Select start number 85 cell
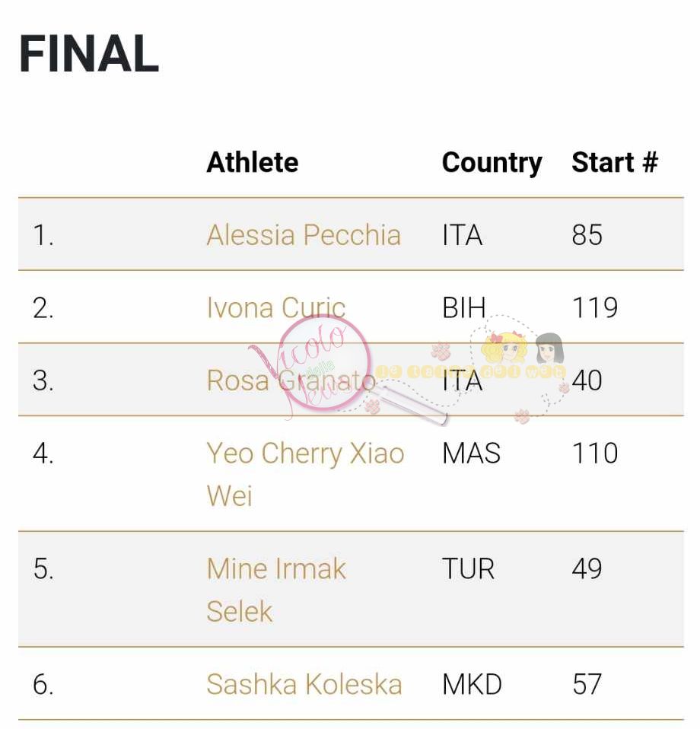This screenshot has width=700, height=729. (x=587, y=235)
